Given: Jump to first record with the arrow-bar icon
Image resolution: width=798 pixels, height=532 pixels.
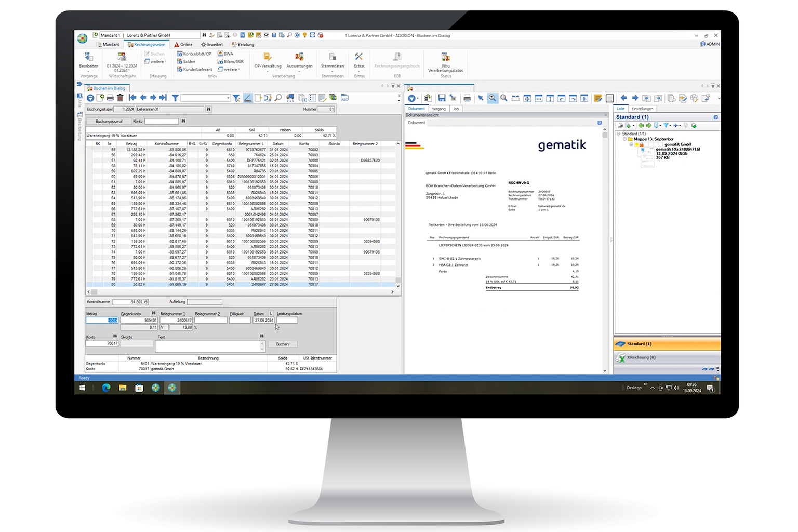Looking at the screenshot, I should pyautogui.click(x=132, y=98).
